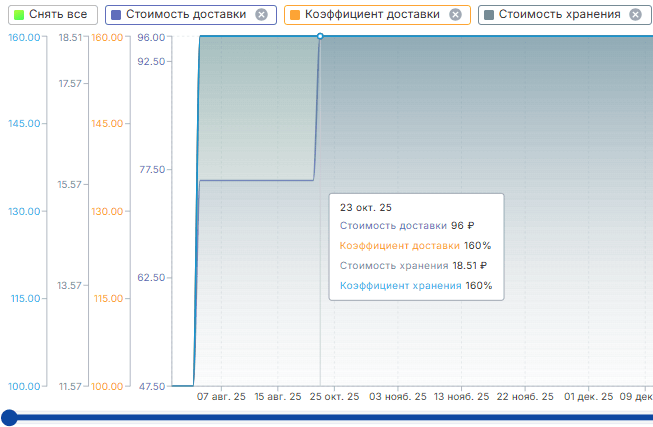Remove the Стоимость хранения series with its X icon

click(635, 15)
